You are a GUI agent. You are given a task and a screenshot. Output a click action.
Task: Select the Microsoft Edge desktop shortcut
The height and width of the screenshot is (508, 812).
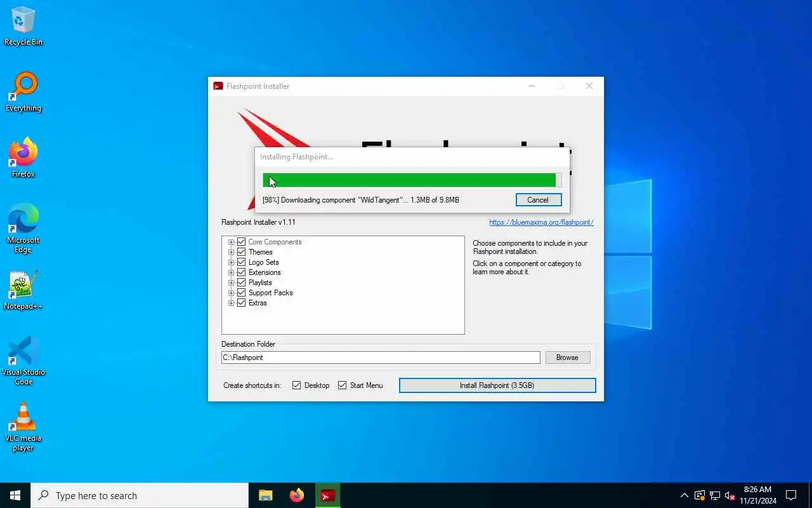click(23, 229)
